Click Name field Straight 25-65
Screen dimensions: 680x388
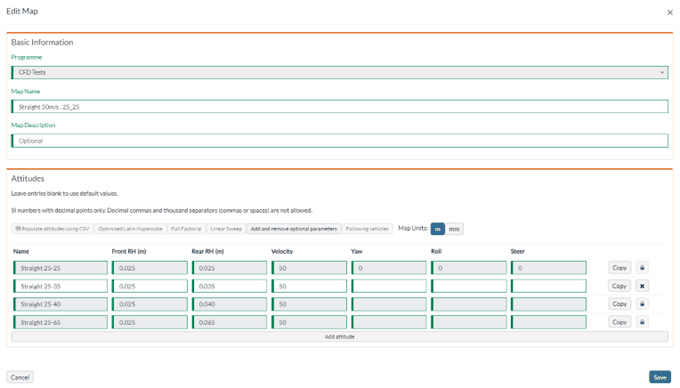tap(60, 322)
